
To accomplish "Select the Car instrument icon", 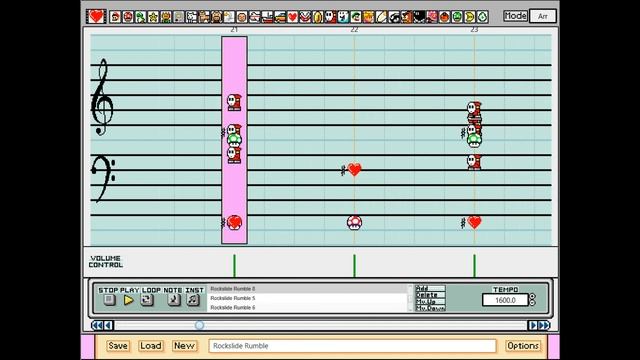I will point(280,17).
